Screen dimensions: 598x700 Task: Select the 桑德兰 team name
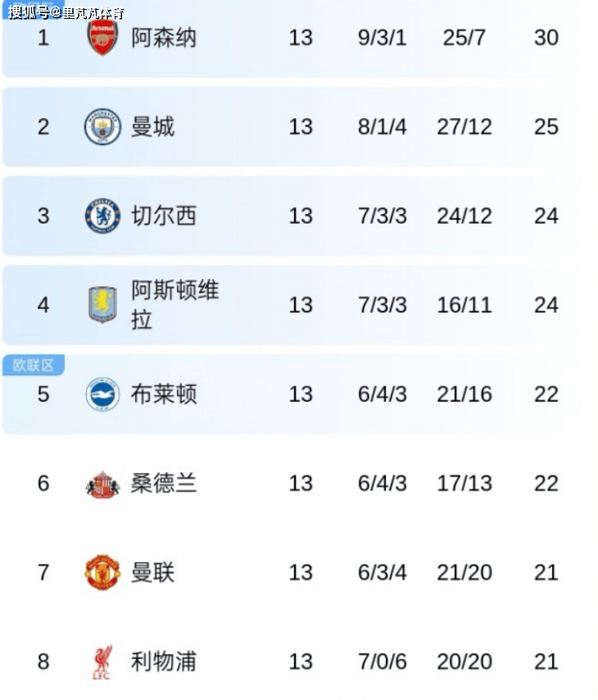(164, 484)
